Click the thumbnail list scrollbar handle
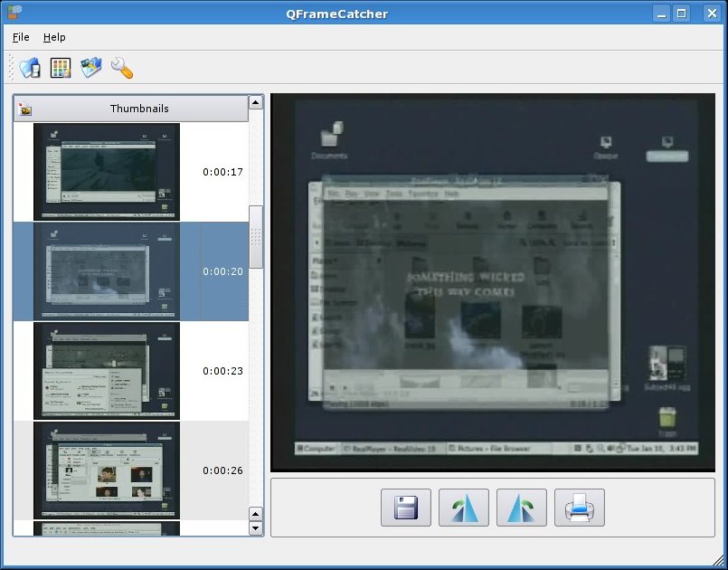The image size is (728, 570). coord(256,237)
